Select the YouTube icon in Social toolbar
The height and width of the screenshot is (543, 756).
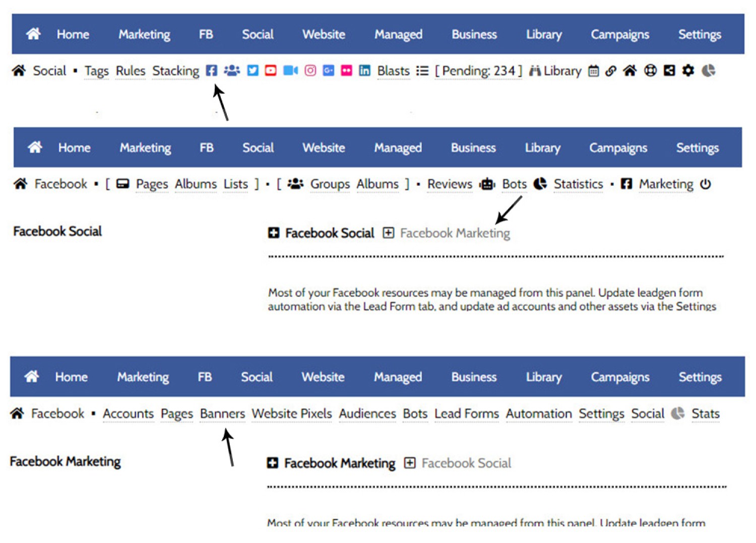(271, 71)
